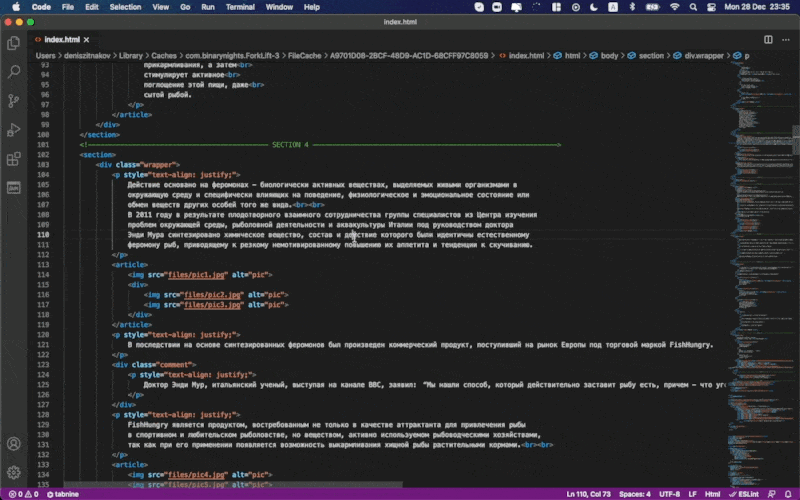The height and width of the screenshot is (500, 800).
Task: Change file encoding UTF-8
Action: point(669,494)
